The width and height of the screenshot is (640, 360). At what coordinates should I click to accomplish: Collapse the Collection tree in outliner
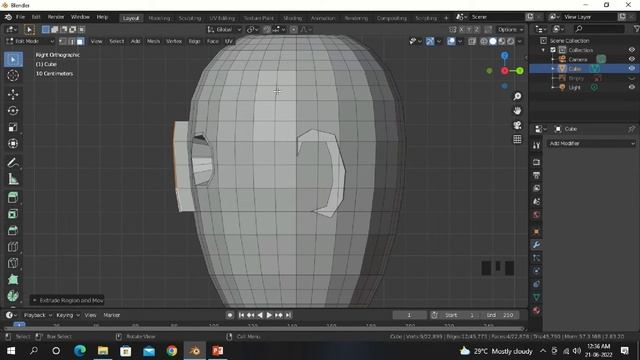point(543,50)
